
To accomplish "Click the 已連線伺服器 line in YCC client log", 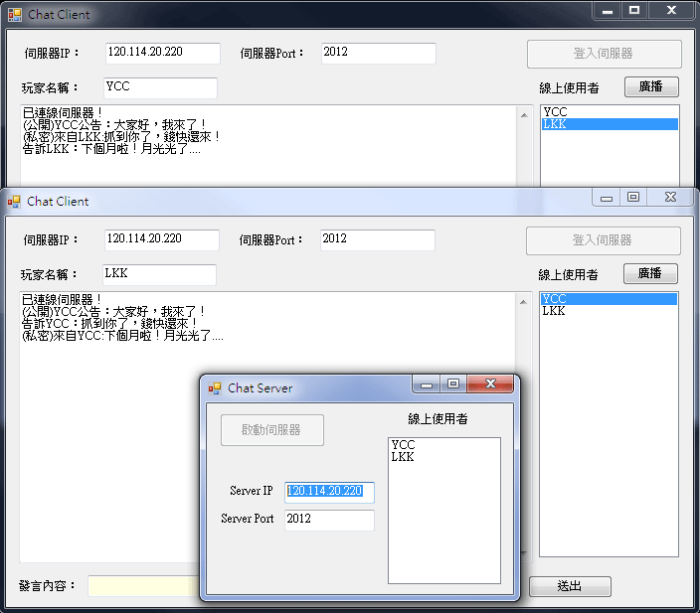I will [63, 112].
